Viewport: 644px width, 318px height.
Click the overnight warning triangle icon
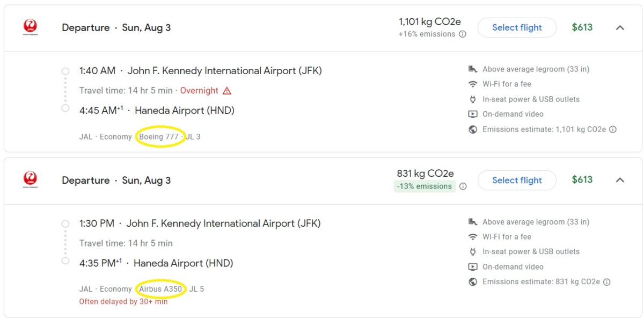(x=228, y=90)
